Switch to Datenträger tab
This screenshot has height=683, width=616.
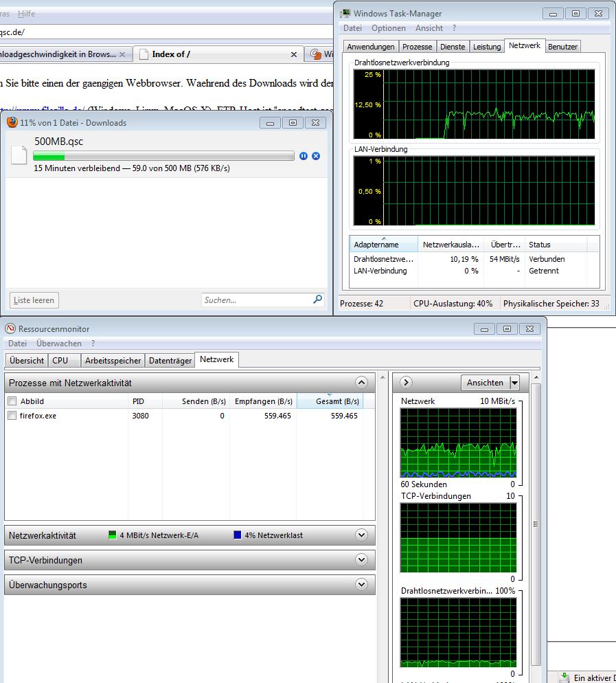point(170,360)
